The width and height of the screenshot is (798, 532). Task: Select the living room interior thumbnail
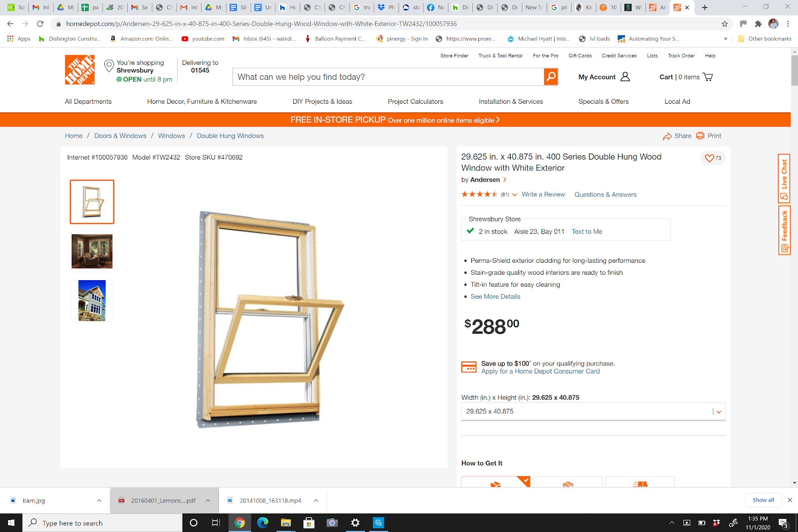[92, 251]
